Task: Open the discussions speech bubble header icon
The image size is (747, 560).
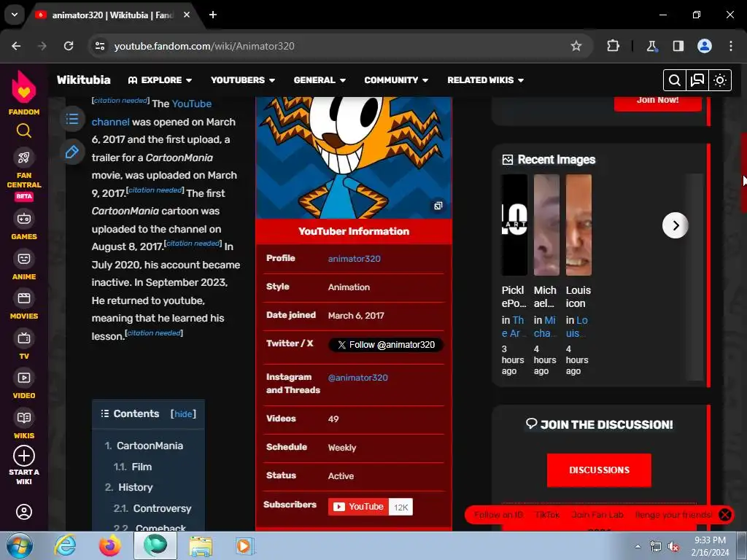Action: [x=697, y=80]
